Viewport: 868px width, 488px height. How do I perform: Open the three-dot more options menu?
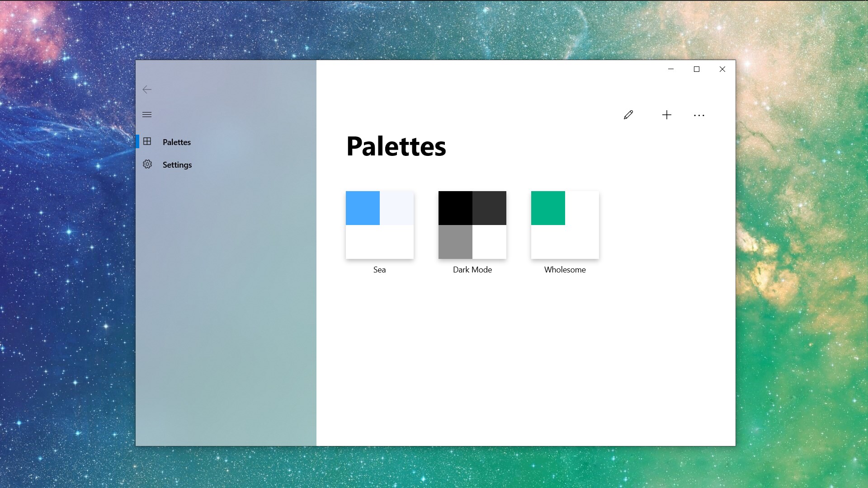699,115
